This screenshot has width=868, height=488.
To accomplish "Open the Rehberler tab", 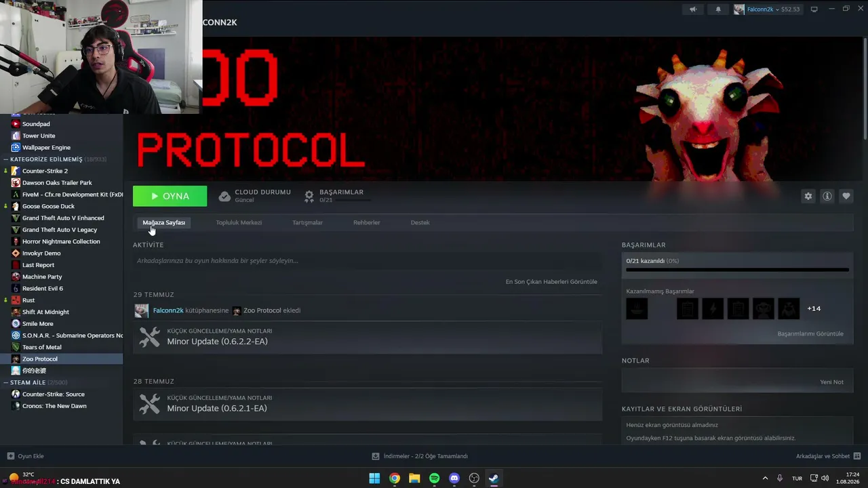I will (366, 222).
